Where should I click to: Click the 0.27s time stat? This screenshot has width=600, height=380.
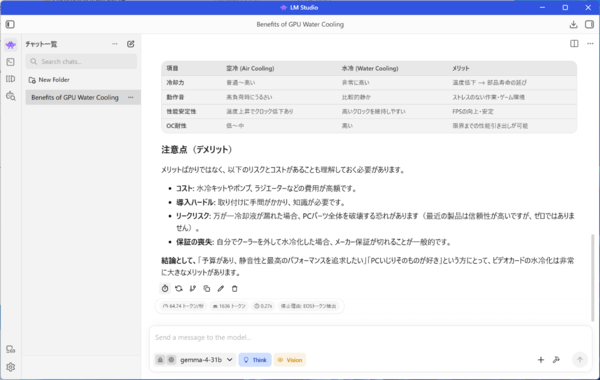(x=263, y=306)
